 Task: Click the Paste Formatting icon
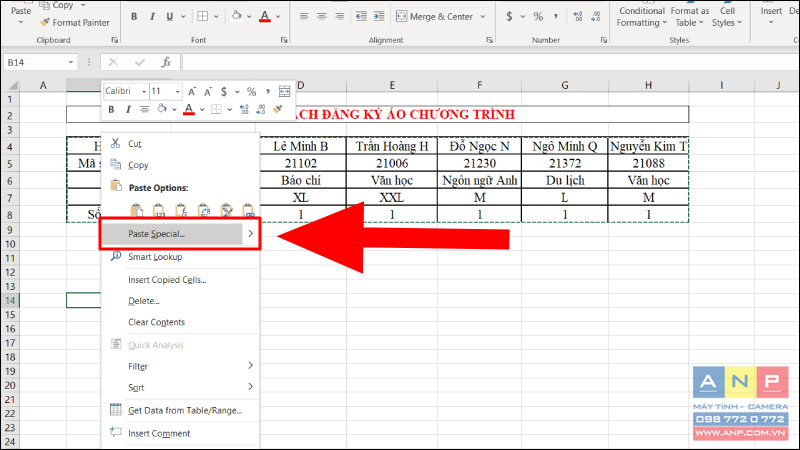click(226, 210)
